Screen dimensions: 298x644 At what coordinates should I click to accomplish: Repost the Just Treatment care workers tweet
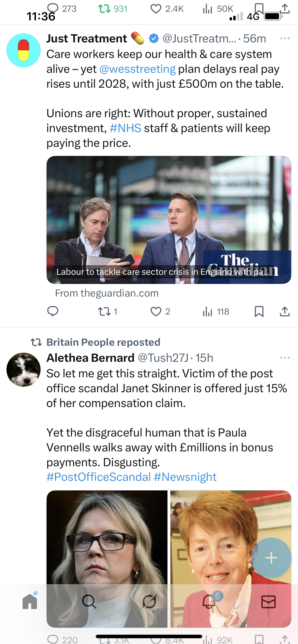108,311
